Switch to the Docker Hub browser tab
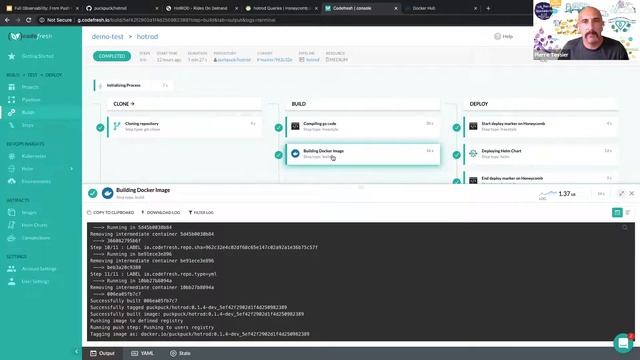This screenshot has width=640, height=360. tap(441, 8)
